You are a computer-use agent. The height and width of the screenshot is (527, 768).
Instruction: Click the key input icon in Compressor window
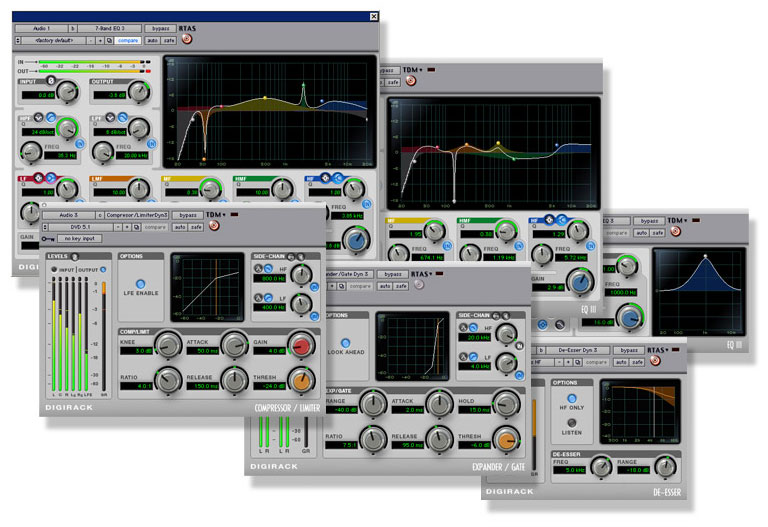pos(48,239)
